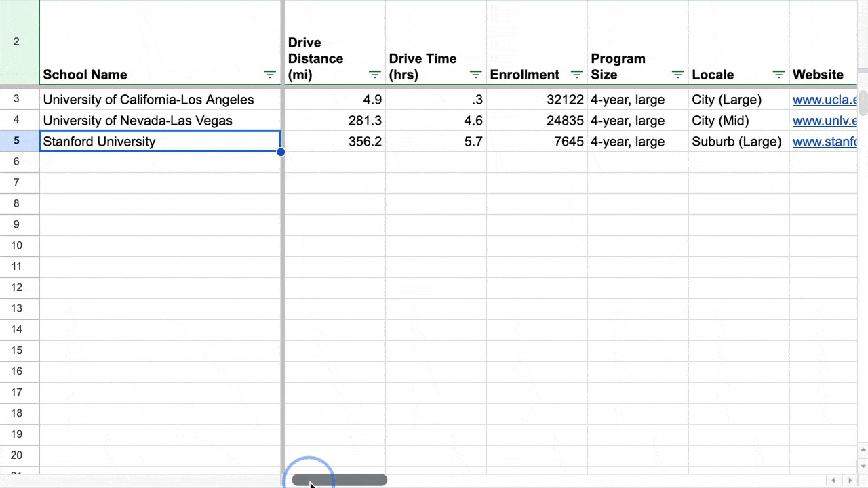
Task: Select the enrollment cell 32122
Action: click(x=537, y=100)
